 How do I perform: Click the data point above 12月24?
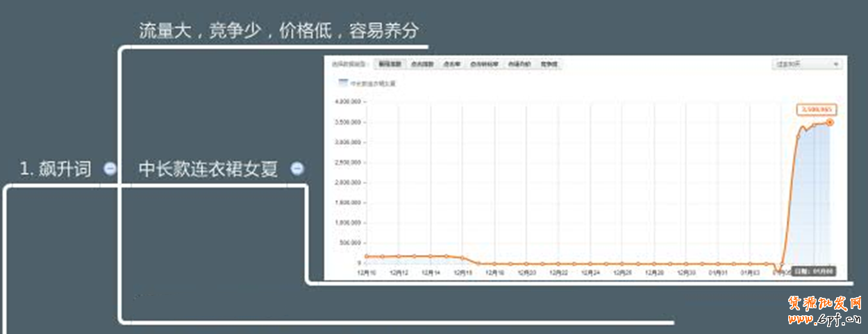coord(590,264)
